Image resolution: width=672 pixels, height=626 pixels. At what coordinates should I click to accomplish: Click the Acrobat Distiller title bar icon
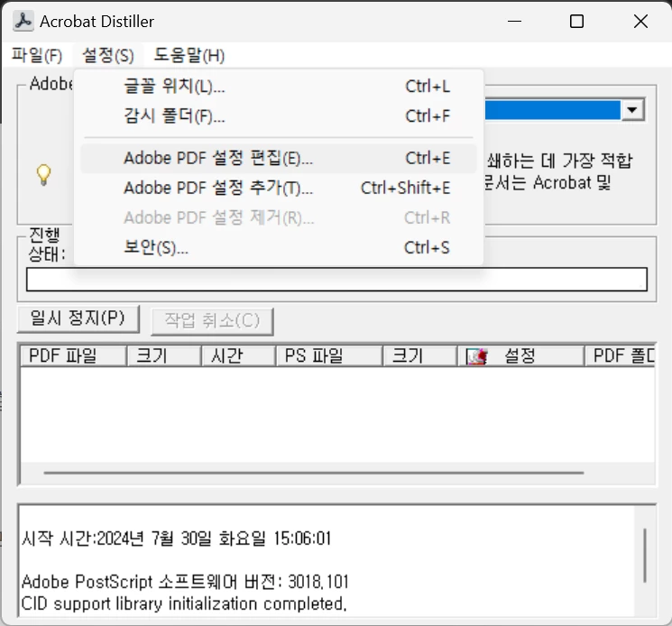coord(23,21)
